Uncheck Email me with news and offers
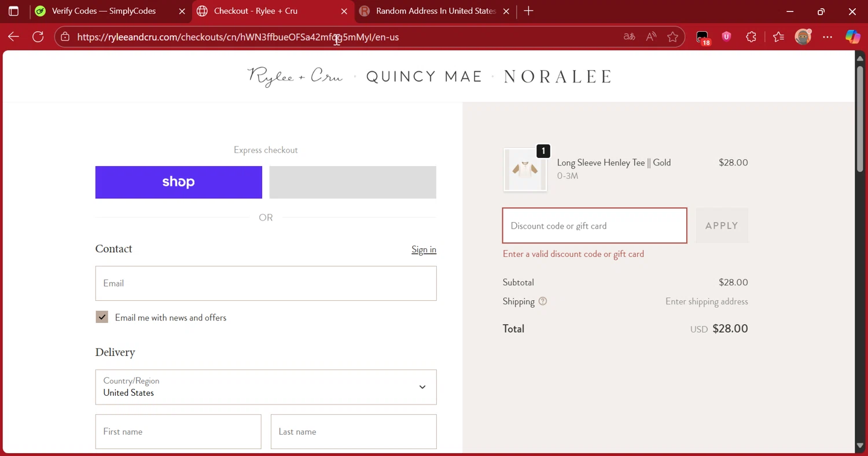Viewport: 868px width, 456px height. tap(102, 317)
